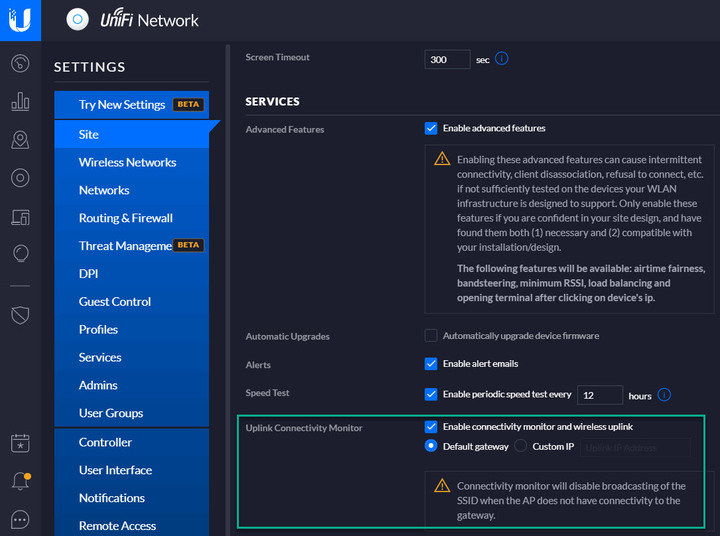Open the Clients monitor icon

click(20, 217)
